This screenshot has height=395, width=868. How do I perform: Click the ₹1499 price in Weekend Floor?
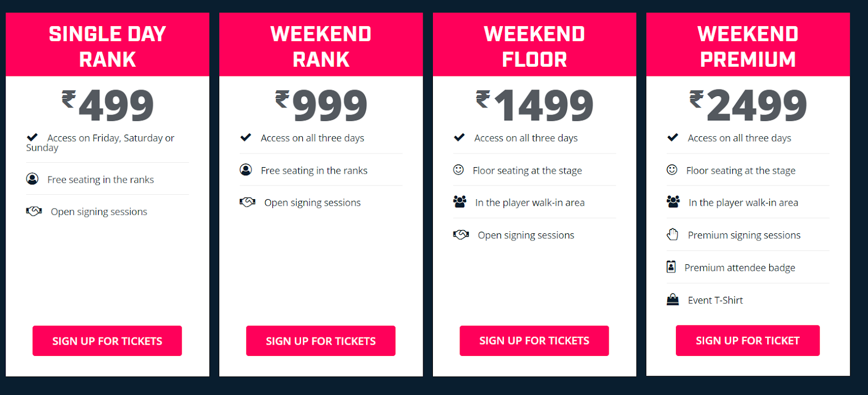534,105
